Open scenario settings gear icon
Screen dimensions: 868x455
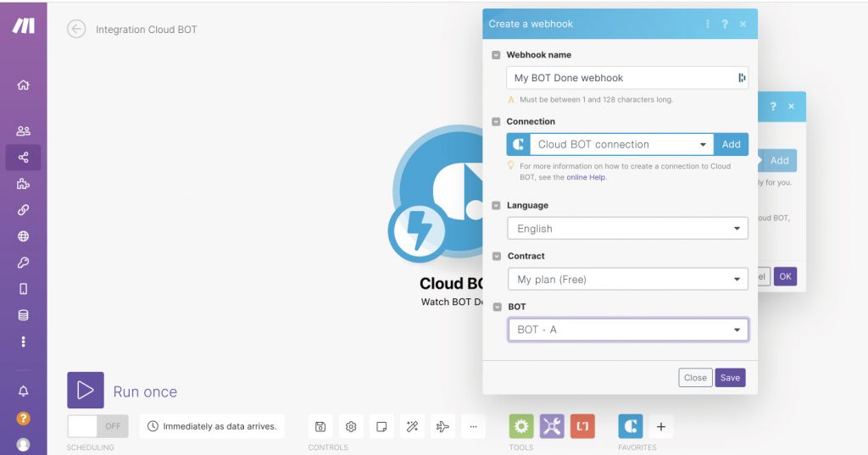click(351, 426)
